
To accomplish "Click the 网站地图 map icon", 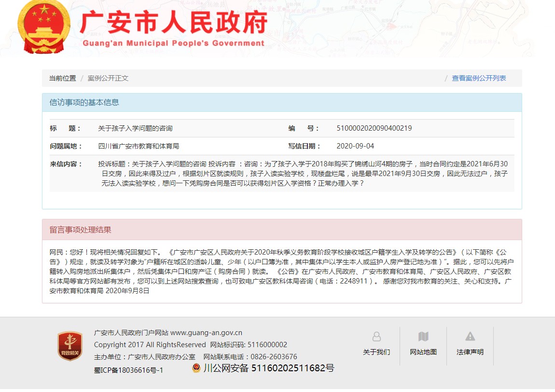I will point(423,337).
